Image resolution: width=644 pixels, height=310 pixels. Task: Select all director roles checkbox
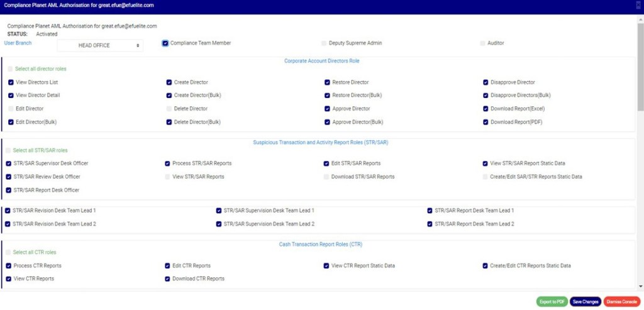click(x=11, y=69)
